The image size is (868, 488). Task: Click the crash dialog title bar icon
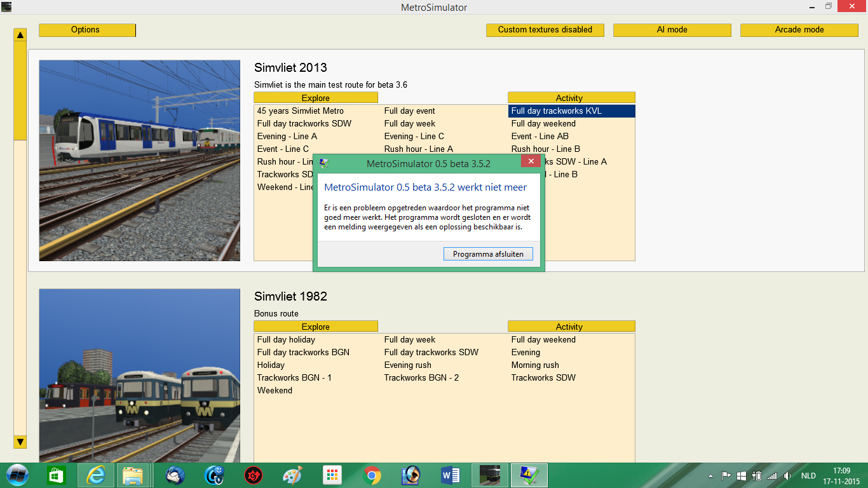(323, 163)
